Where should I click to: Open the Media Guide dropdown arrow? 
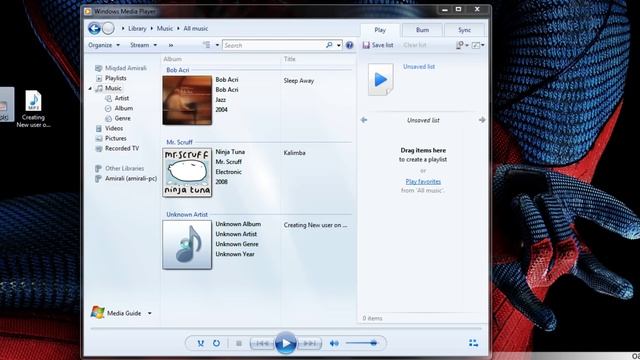pyautogui.click(x=150, y=313)
